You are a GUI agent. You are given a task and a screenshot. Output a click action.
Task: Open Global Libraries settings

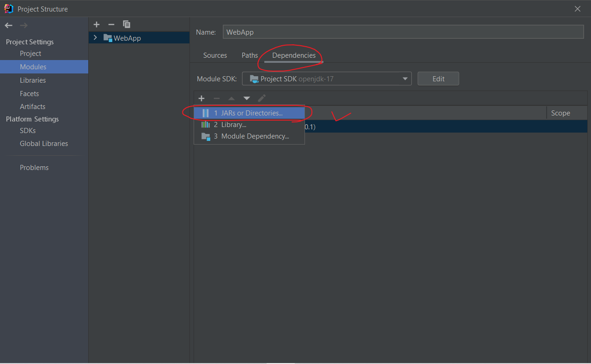point(44,144)
